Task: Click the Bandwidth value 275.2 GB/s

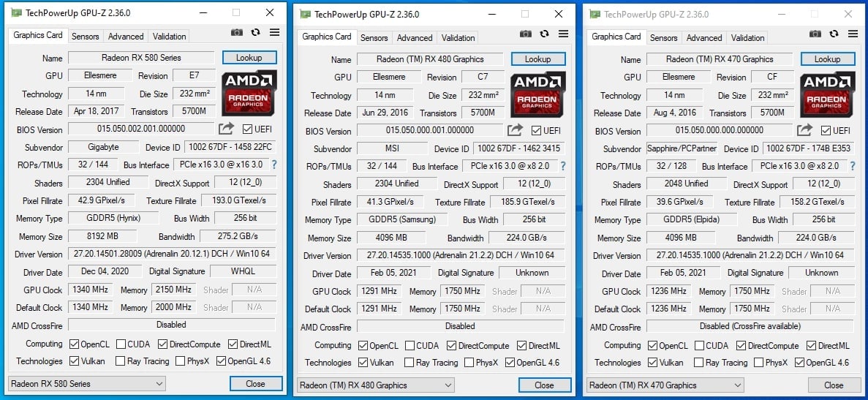Action: coord(238,236)
